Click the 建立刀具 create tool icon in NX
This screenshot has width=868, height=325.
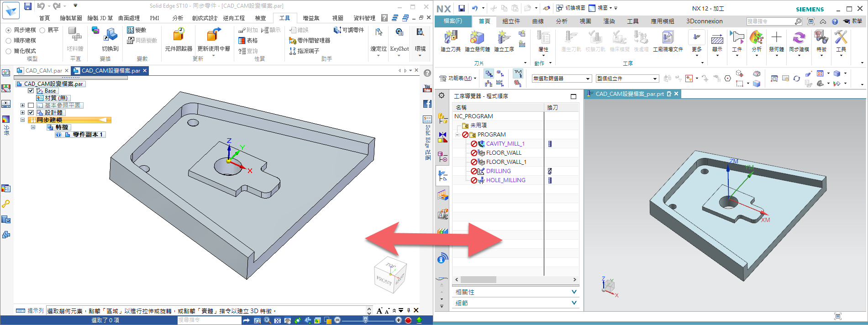pos(451,37)
